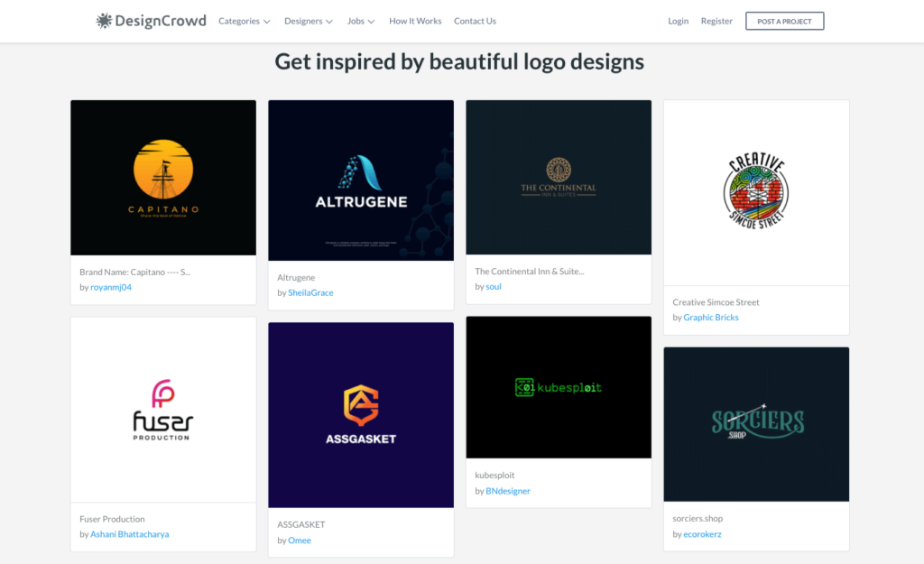Click the 'Brand Name: Capitano' title text

pyautogui.click(x=135, y=272)
